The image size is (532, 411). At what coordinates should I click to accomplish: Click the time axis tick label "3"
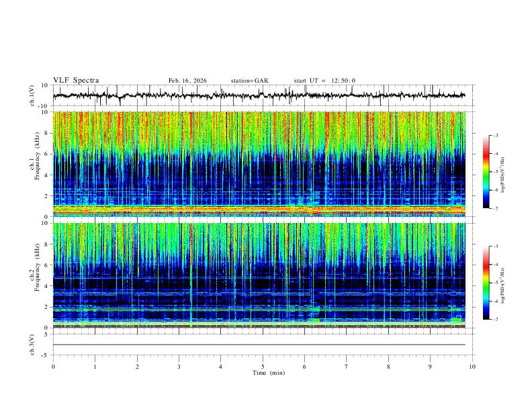[179, 367]
